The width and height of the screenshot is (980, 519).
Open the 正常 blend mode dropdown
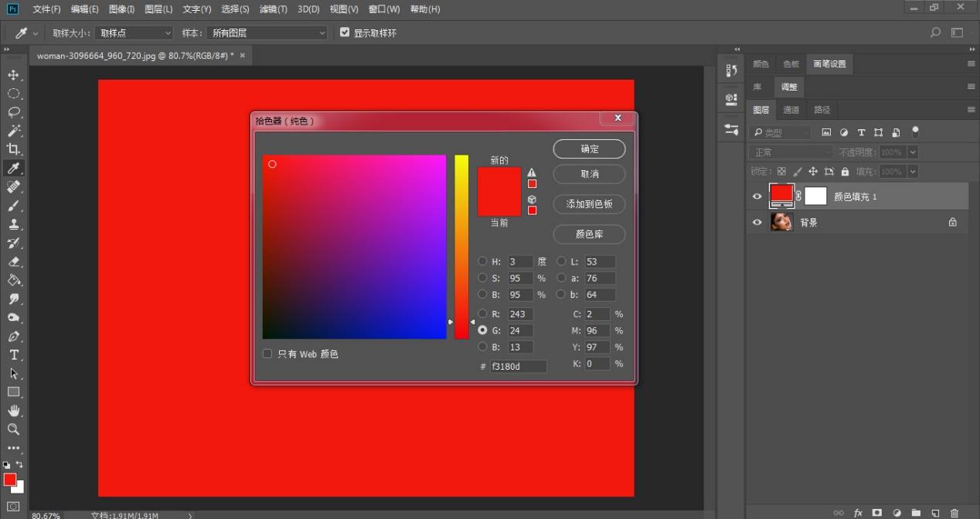pos(791,152)
